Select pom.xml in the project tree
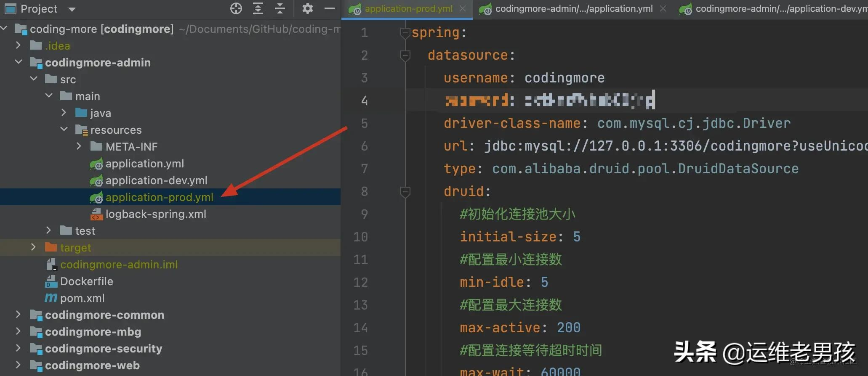 point(83,298)
